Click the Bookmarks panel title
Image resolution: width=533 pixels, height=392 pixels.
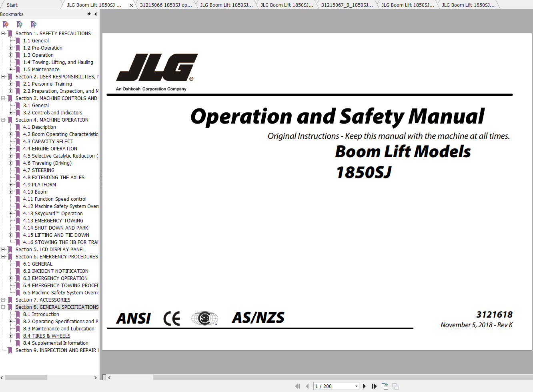12,14
